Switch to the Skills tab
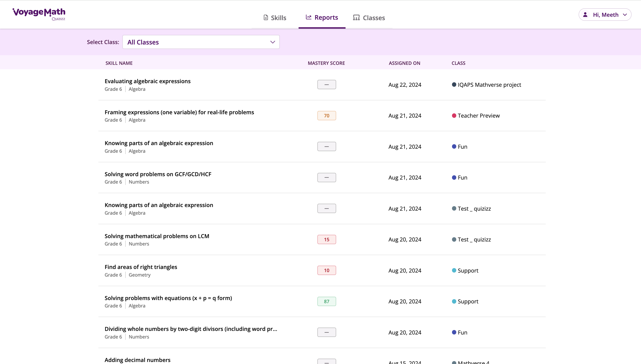 (x=275, y=18)
